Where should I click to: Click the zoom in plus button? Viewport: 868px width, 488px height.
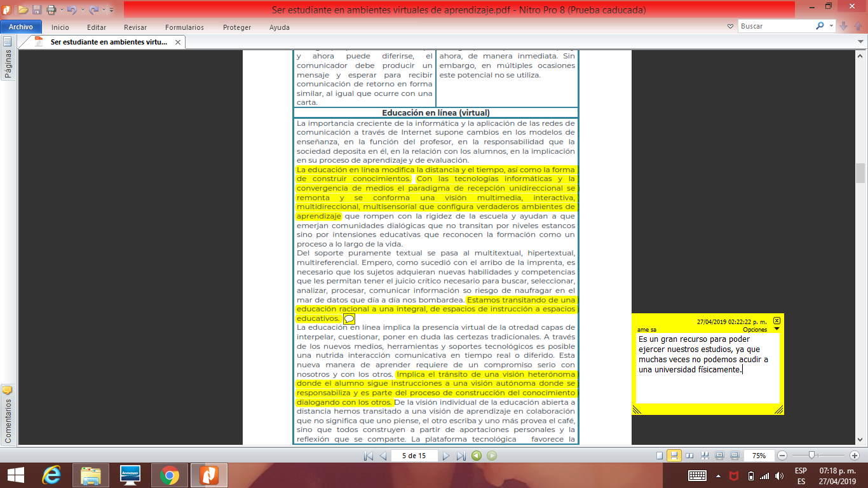click(855, 456)
